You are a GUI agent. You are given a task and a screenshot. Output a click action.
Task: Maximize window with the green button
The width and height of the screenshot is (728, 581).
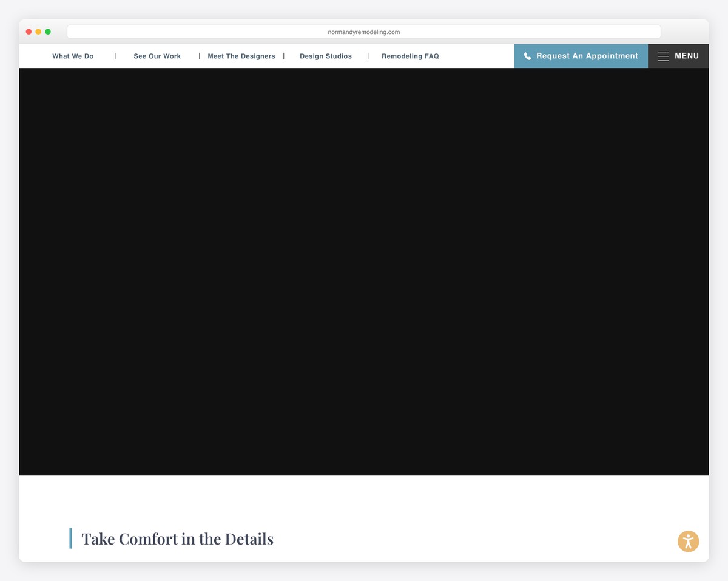coord(48,32)
